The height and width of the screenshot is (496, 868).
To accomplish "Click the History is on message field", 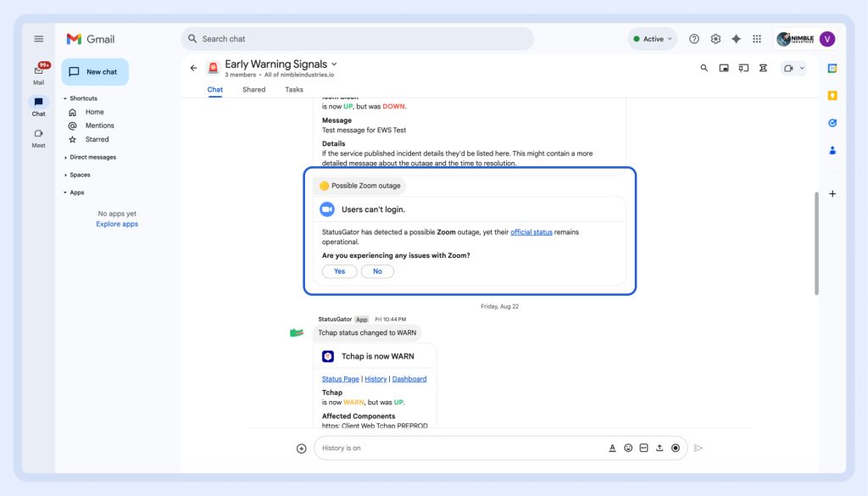I will click(x=458, y=448).
